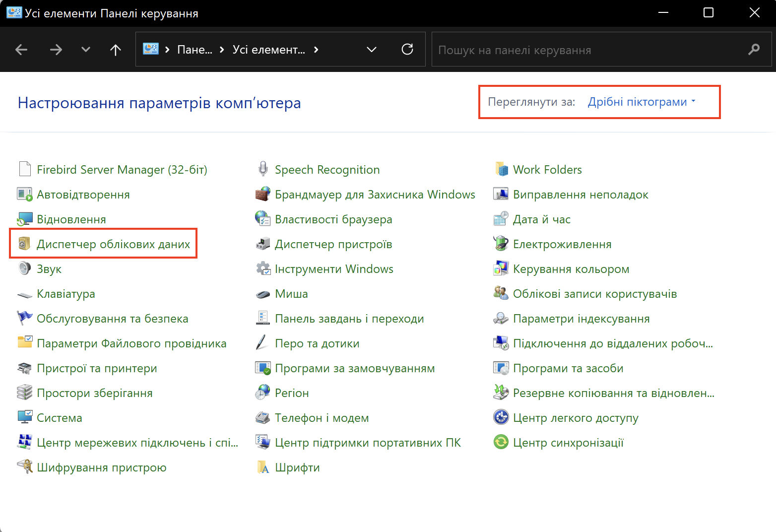Open the 'Програми та засоби' link

568,368
